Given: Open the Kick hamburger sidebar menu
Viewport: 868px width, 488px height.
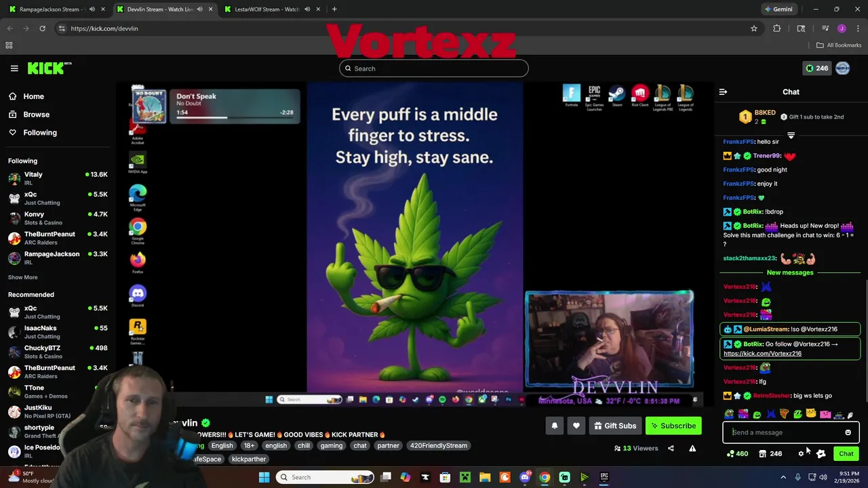Looking at the screenshot, I should 14,68.
